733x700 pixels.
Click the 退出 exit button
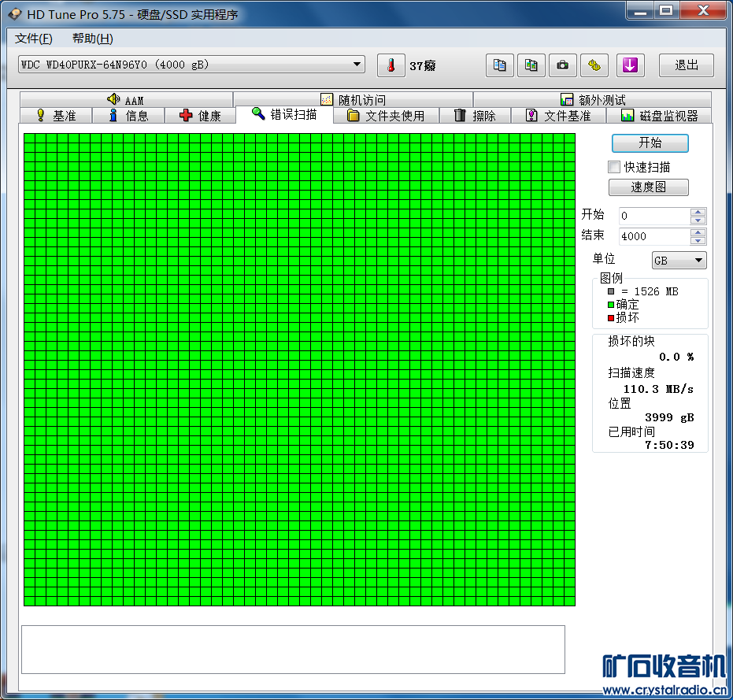(x=687, y=65)
